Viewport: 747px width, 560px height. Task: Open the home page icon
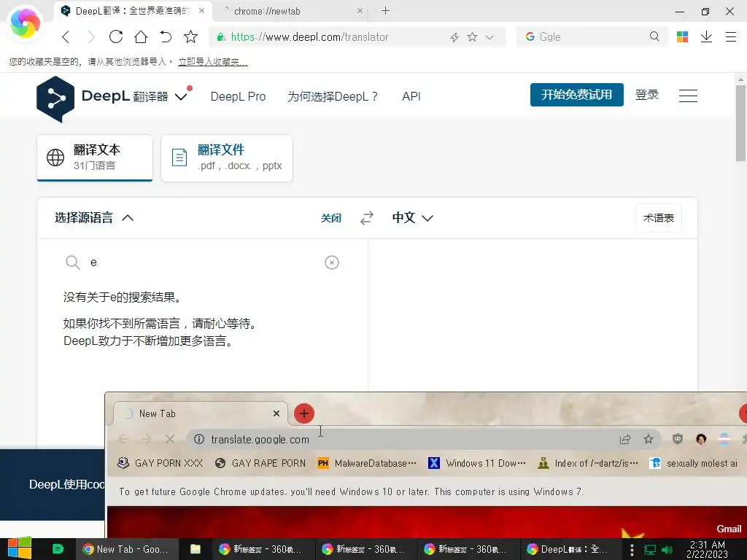(141, 36)
